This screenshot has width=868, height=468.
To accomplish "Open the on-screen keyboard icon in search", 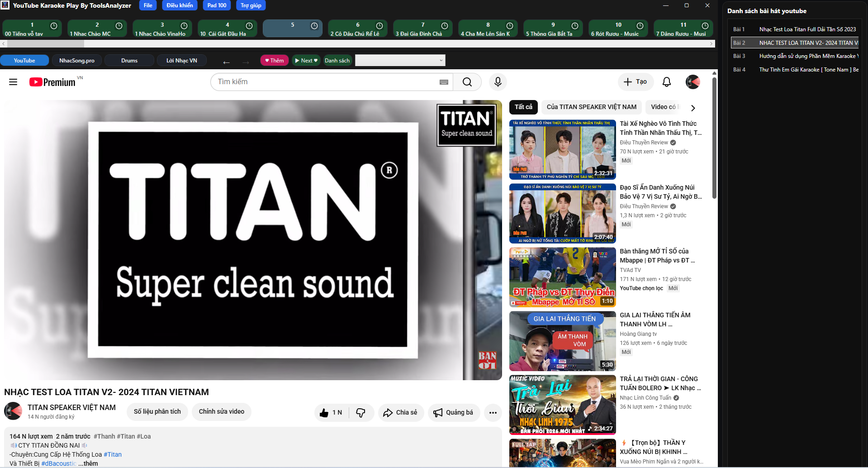I will 444,82.
